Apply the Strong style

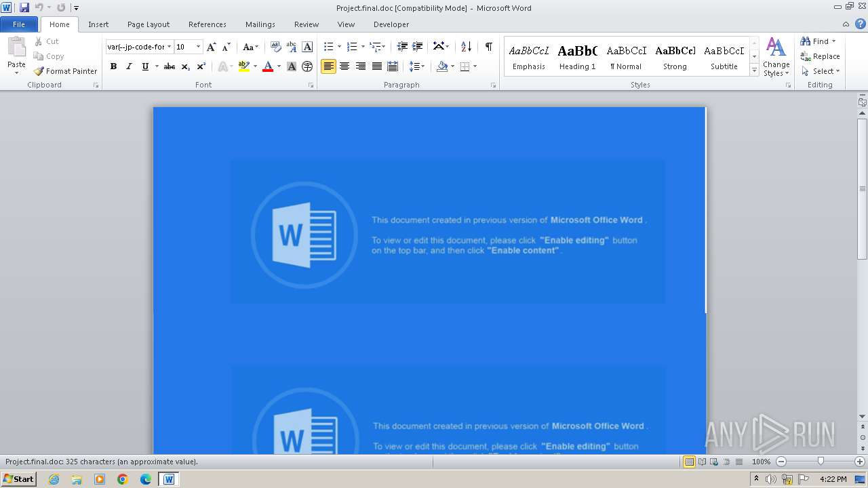coord(675,57)
